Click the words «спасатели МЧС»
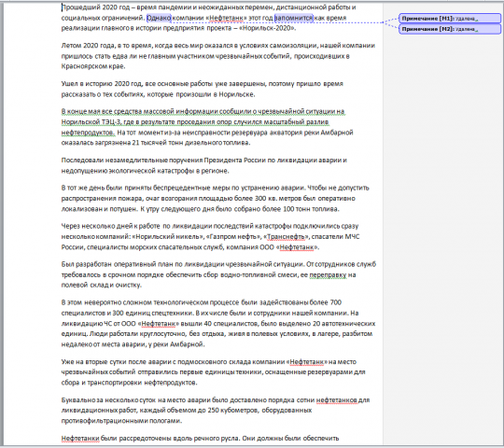504x448 pixels. pyautogui.click(x=335, y=236)
